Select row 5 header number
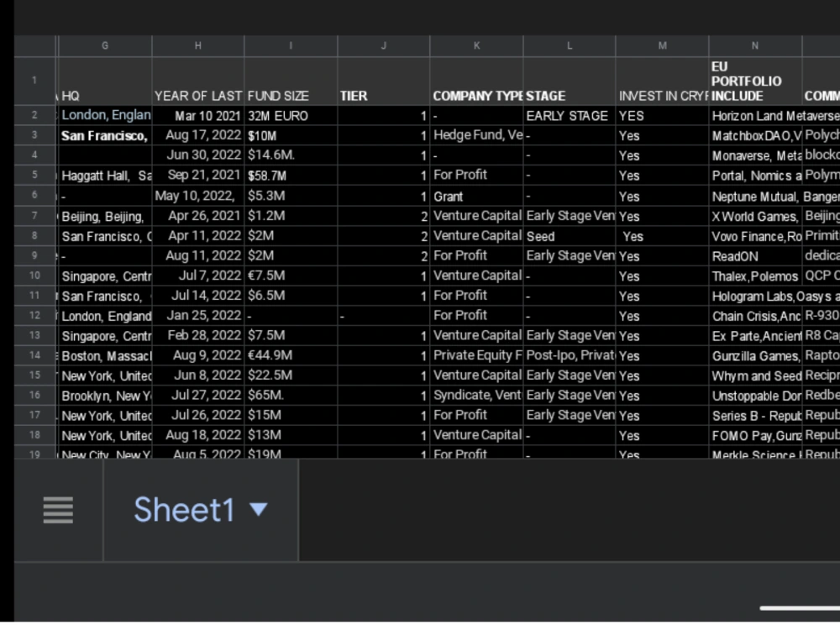 tap(34, 176)
